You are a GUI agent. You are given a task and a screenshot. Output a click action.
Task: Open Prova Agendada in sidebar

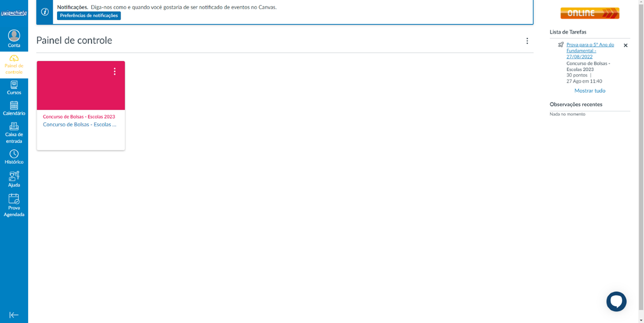[14, 205]
